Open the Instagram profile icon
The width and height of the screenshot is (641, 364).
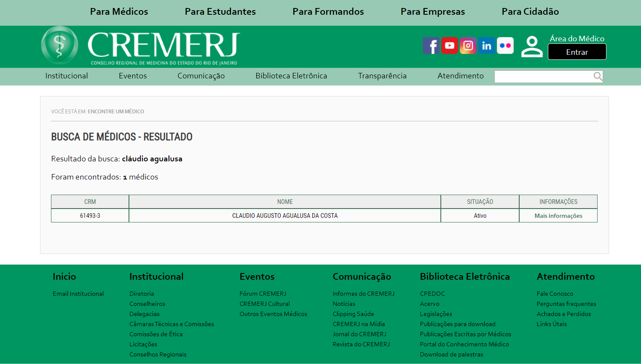(x=468, y=45)
